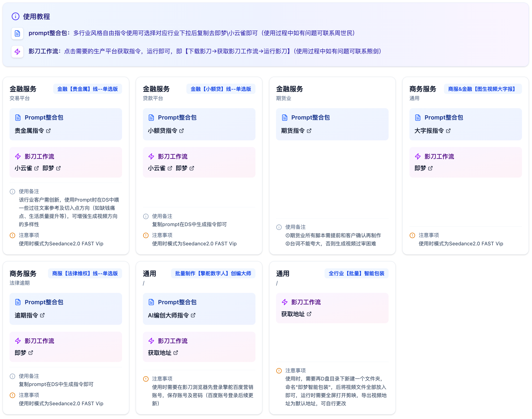The height and width of the screenshot is (419, 532).
Task: Click the warning icon by 注意事项 in 擎舵数字人 card
Action: [x=146, y=379]
